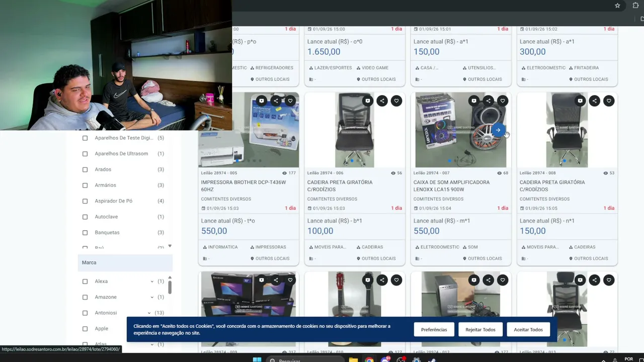This screenshot has height=362, width=644.
Task: Open video icon on monitor boxes card
Action: pos(261,280)
